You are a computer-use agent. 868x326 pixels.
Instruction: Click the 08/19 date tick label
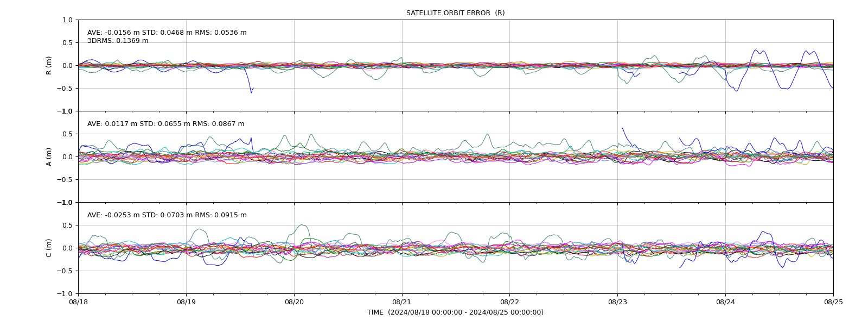point(186,302)
